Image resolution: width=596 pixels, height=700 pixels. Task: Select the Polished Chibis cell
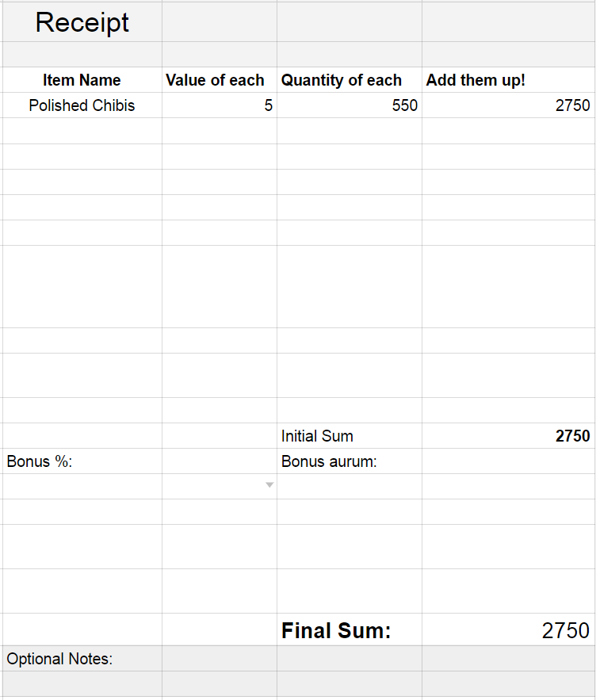click(x=82, y=105)
